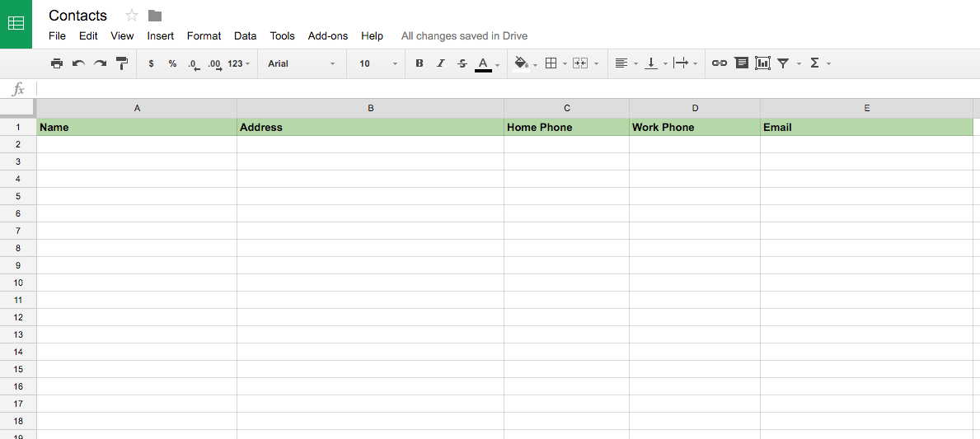Select the paint format roller icon
Screen dimensions: 980x439
click(122, 63)
